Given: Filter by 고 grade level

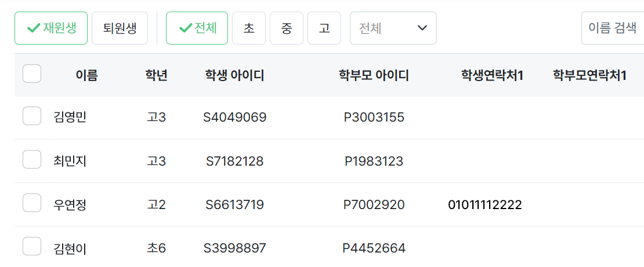Looking at the screenshot, I should (324, 28).
